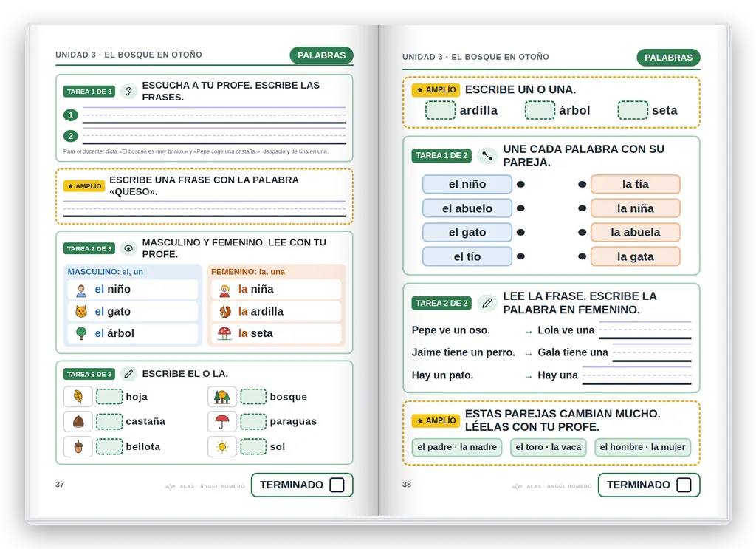Click the leaf icon beside hoja
The image size is (756, 549).
pyautogui.click(x=78, y=397)
